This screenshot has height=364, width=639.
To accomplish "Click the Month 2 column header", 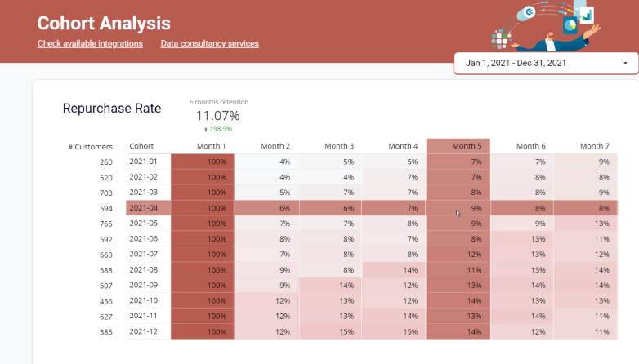I will 275,146.
